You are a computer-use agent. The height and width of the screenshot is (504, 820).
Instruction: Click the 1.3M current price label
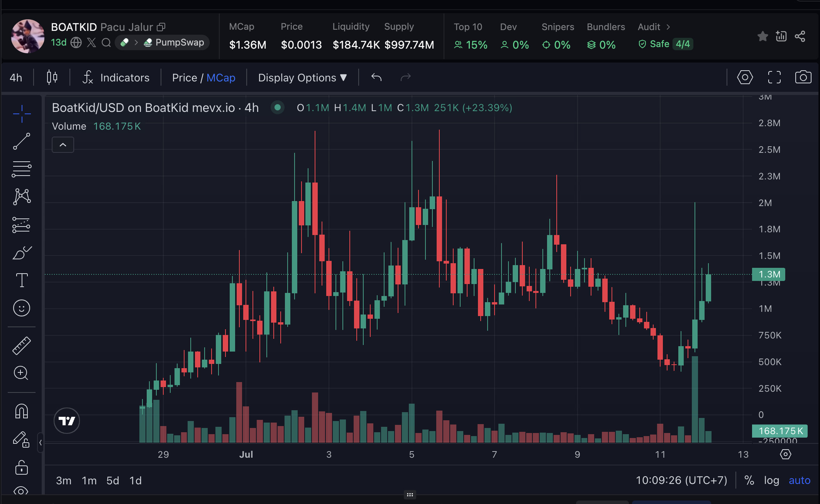click(769, 274)
